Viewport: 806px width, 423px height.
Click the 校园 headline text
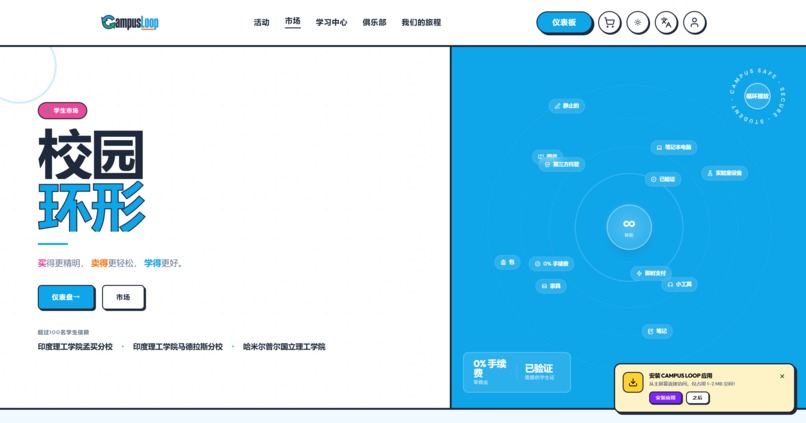[x=91, y=154]
